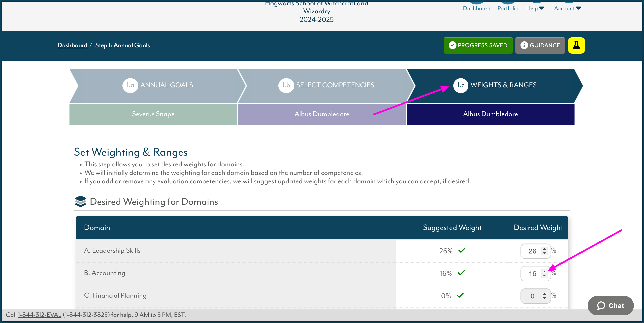644x323 pixels.
Task: Call the 1-844-312-EVAL help link
Action: (x=39, y=315)
